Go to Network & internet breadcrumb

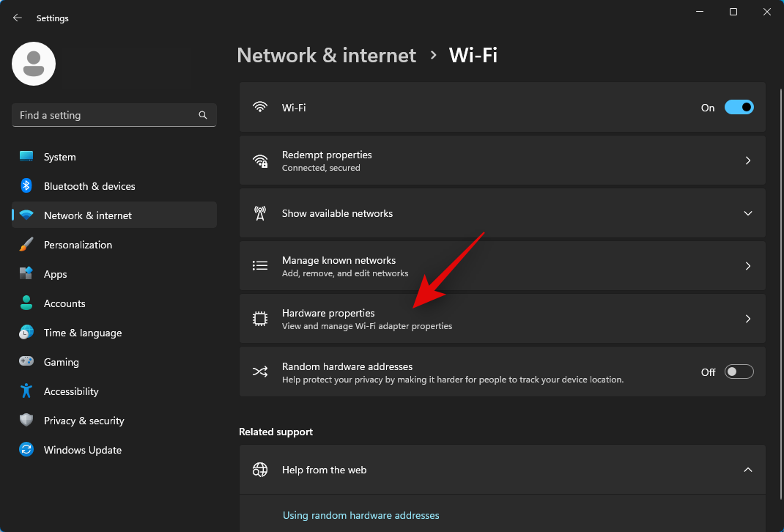(x=326, y=55)
